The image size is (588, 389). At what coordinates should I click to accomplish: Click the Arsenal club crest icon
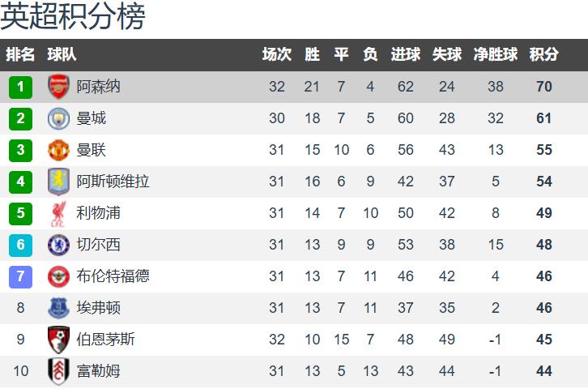click(x=59, y=87)
